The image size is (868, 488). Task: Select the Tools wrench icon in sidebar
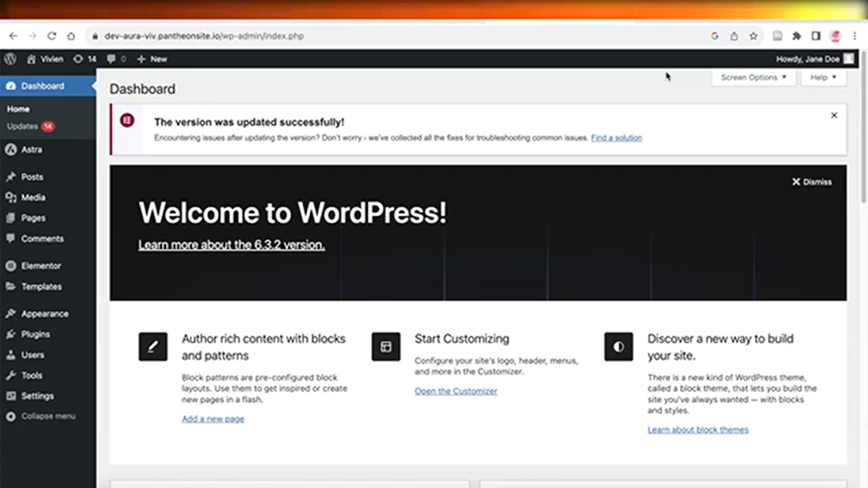coord(11,375)
